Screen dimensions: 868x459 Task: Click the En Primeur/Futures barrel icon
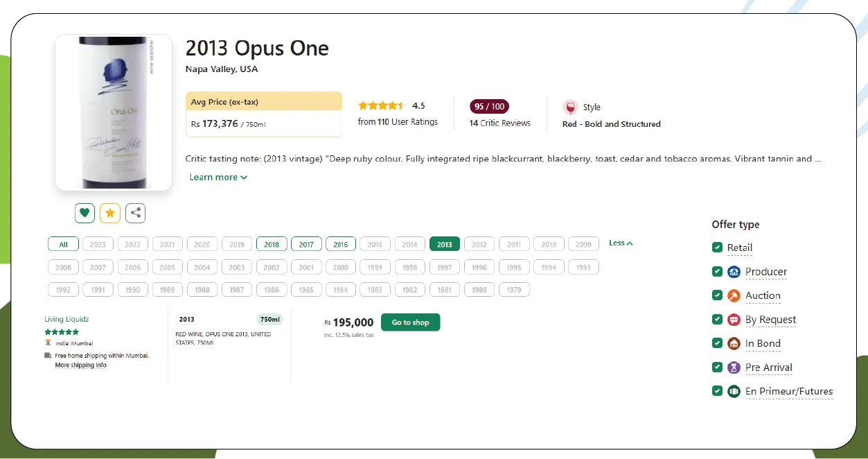click(x=734, y=391)
